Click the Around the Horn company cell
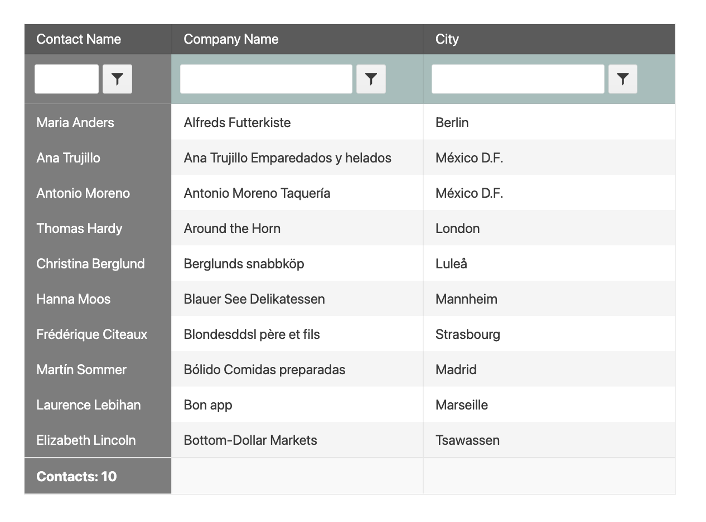 tap(232, 229)
